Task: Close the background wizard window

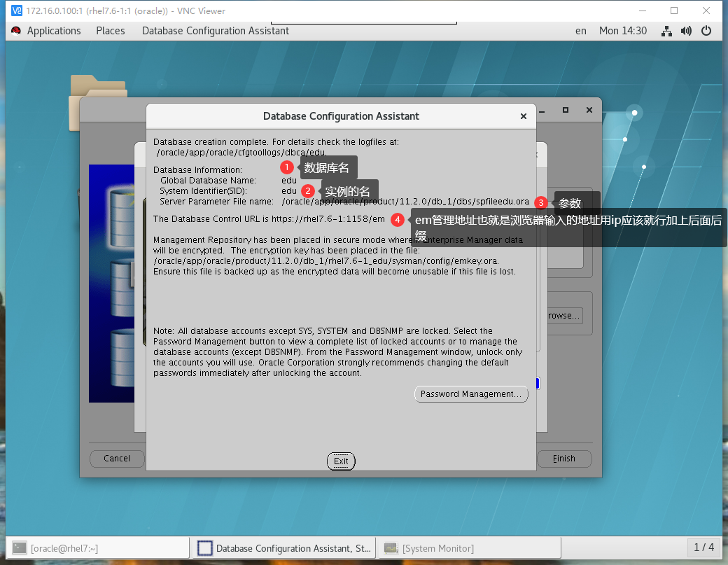Action: click(x=589, y=110)
